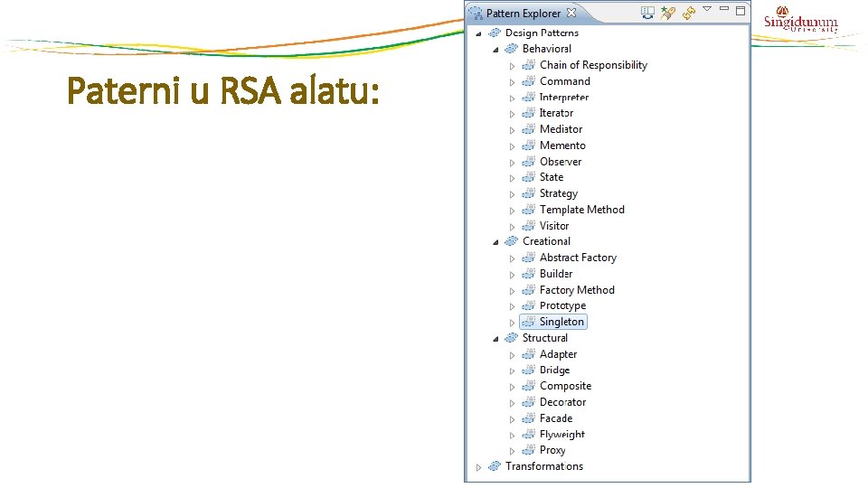The image size is (868, 488).
Task: Select the Chain of Responsibility item
Action: 593,65
